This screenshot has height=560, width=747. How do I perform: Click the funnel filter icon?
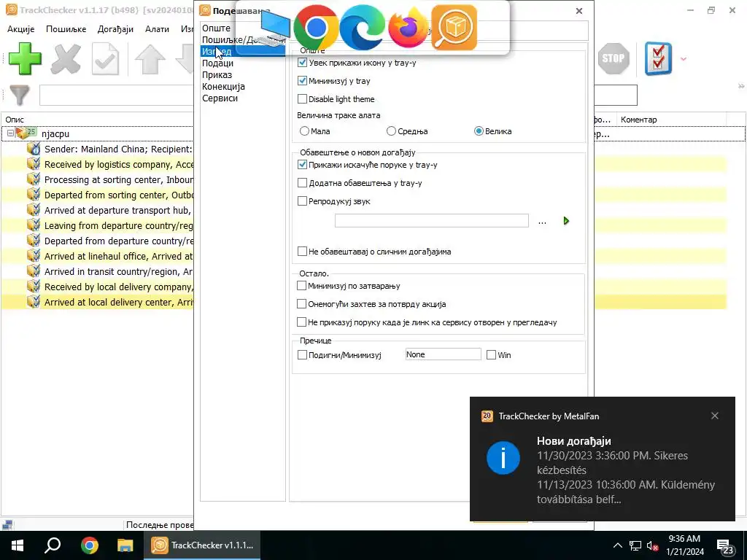20,96
